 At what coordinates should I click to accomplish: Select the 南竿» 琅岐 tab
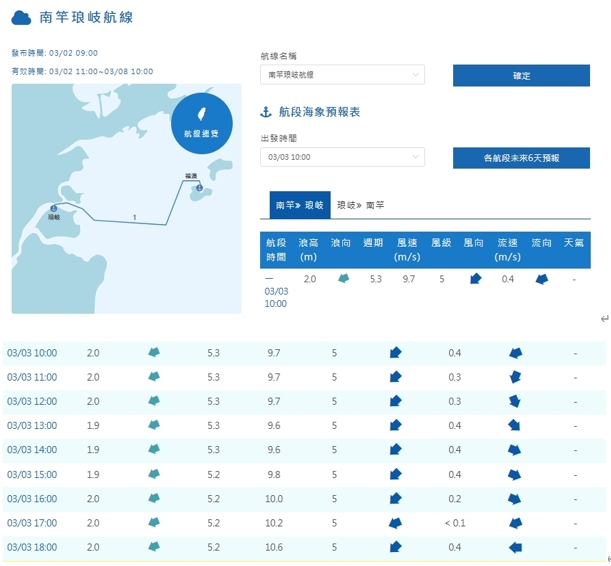click(x=300, y=205)
